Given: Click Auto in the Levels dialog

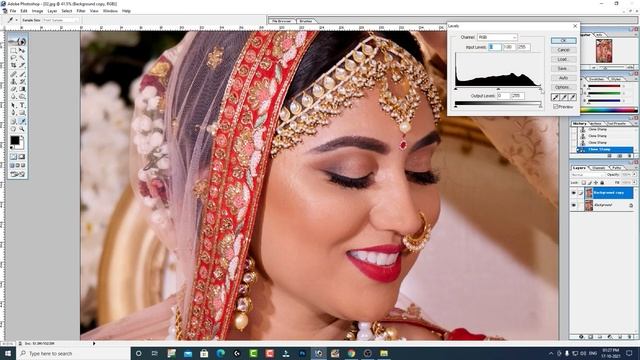Looking at the screenshot, I should click(x=563, y=78).
